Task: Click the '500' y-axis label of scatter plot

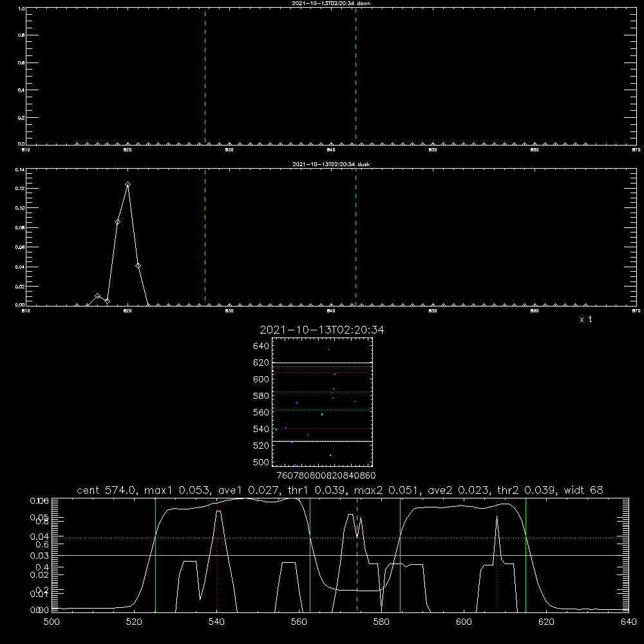Action: pyautogui.click(x=261, y=462)
